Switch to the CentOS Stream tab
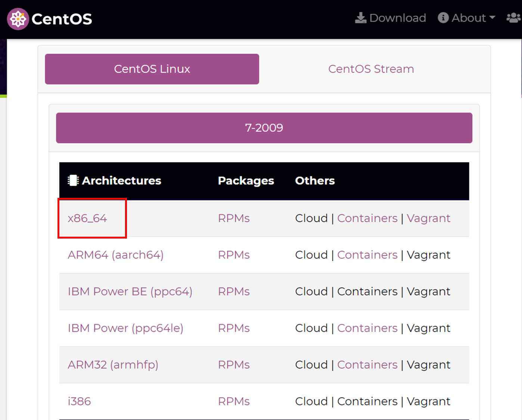The height and width of the screenshot is (420, 522). 371,69
